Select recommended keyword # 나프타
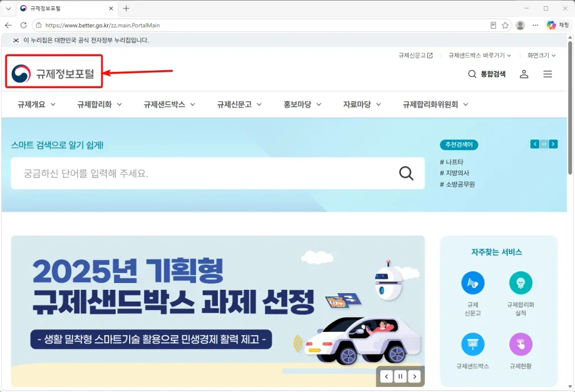575x392 pixels. coord(451,162)
